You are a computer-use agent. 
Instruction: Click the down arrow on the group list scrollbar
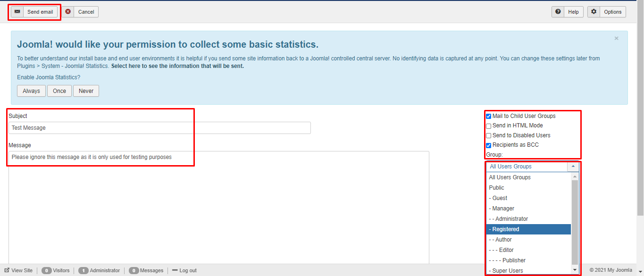[x=575, y=269]
